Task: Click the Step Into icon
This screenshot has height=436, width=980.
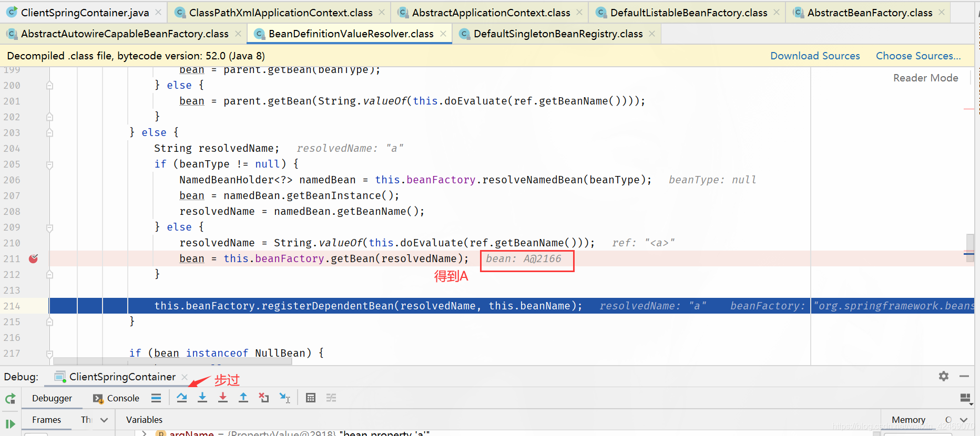Action: [x=202, y=398]
